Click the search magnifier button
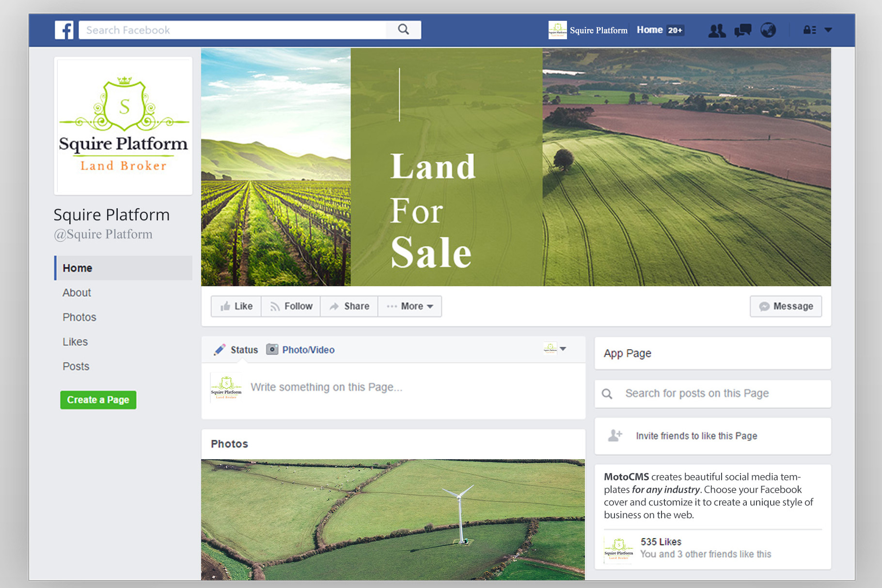Screen dimensions: 882x588 [403, 30]
